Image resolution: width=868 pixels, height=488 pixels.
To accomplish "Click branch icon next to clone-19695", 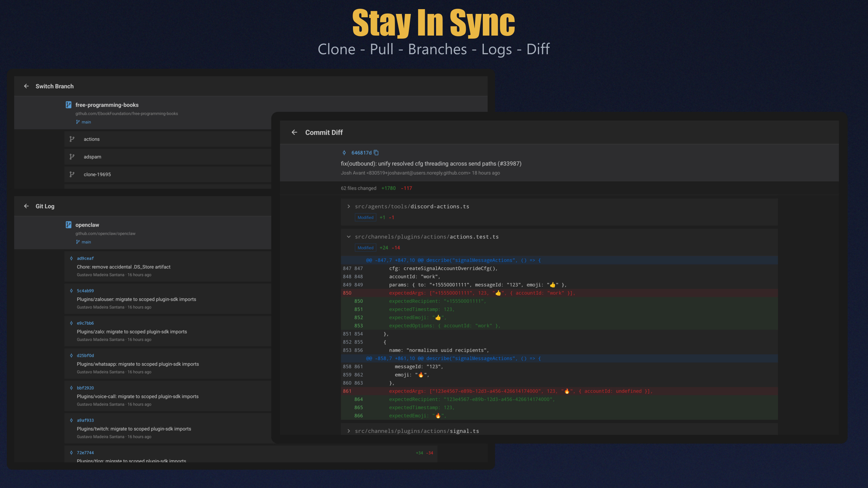I will coord(72,174).
